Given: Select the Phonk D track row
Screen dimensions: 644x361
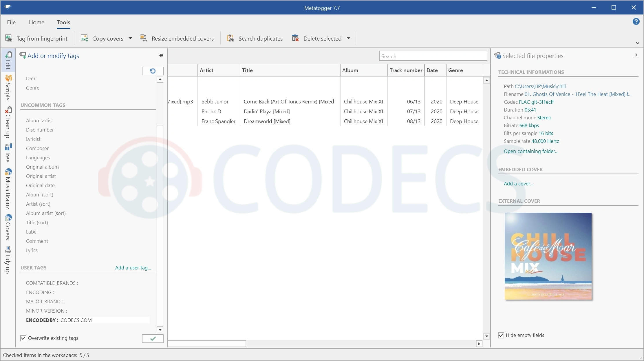Looking at the screenshot, I should [325, 112].
